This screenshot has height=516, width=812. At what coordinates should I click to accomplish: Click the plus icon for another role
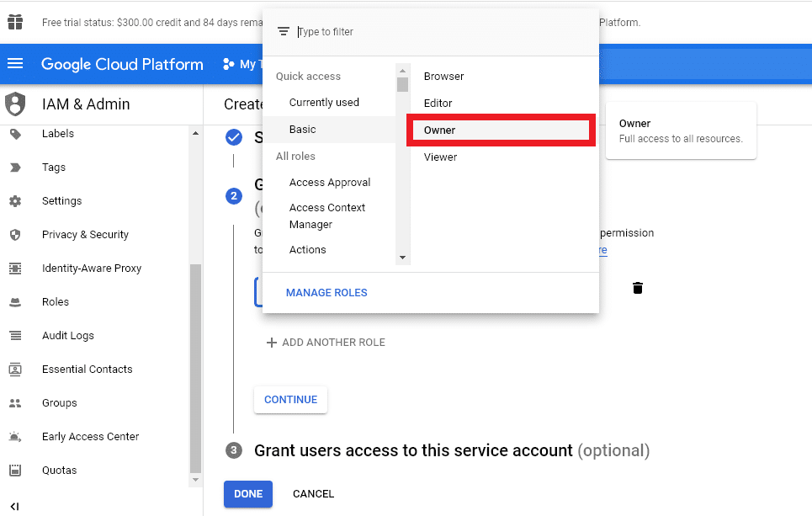point(271,343)
